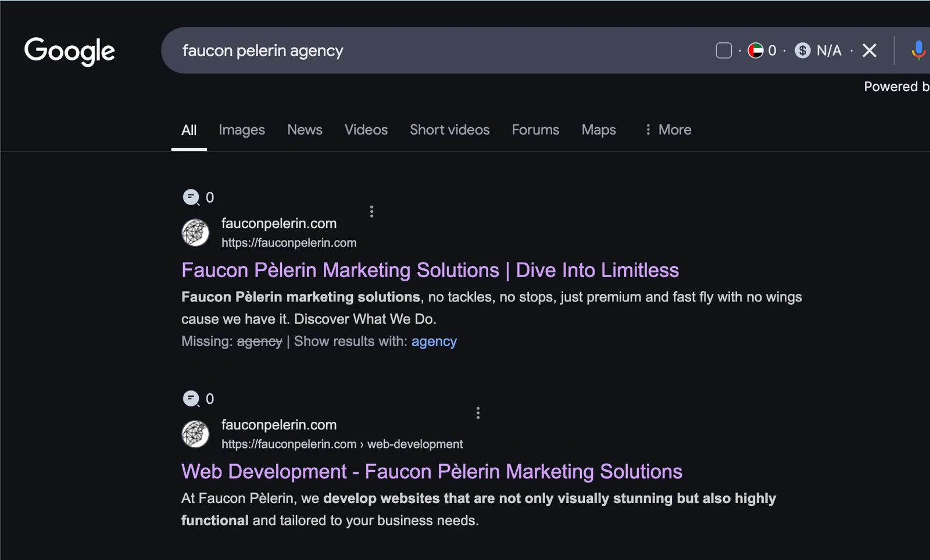This screenshot has height=560, width=930.
Task: Switch to the News tab
Action: [305, 130]
